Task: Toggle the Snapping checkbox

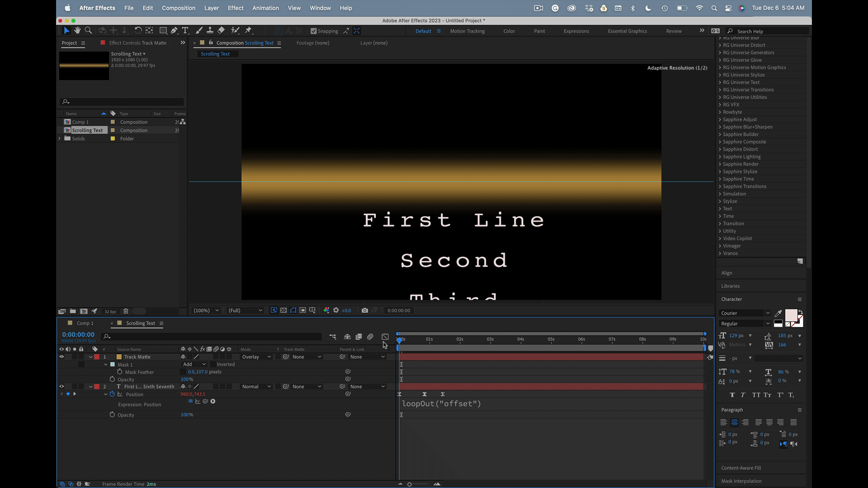Action: pos(314,31)
